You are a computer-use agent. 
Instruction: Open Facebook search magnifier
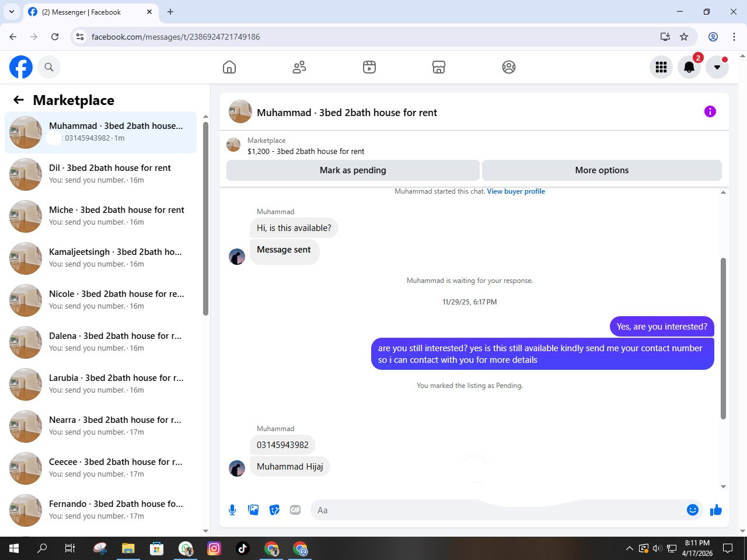tap(49, 67)
